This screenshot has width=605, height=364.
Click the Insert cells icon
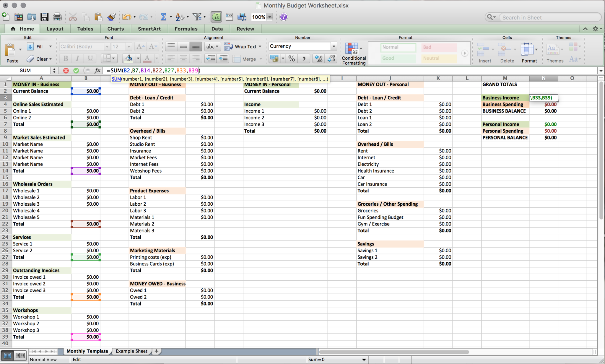point(485,53)
